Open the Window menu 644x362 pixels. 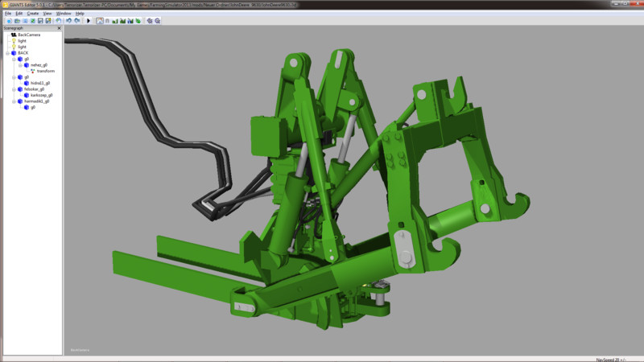[x=64, y=14]
